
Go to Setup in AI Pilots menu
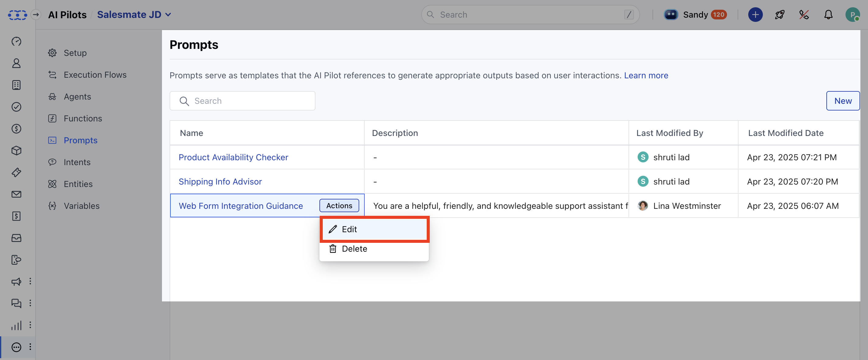pyautogui.click(x=75, y=53)
